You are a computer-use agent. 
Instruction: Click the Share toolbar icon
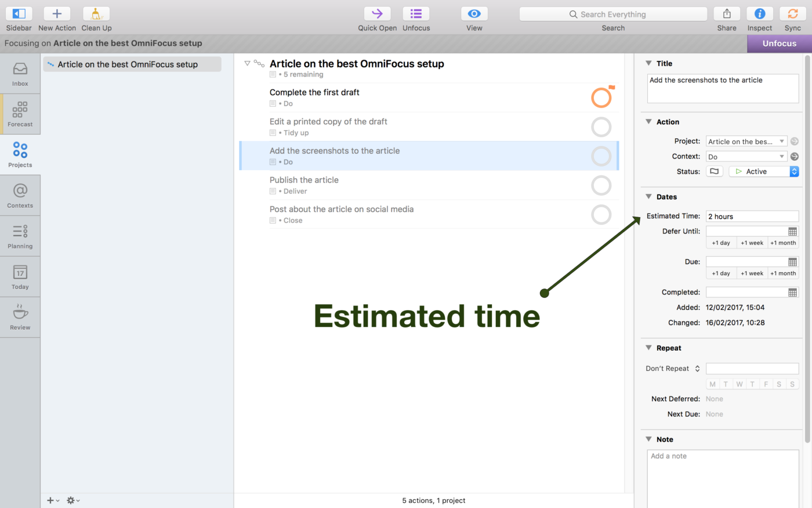[x=727, y=14]
